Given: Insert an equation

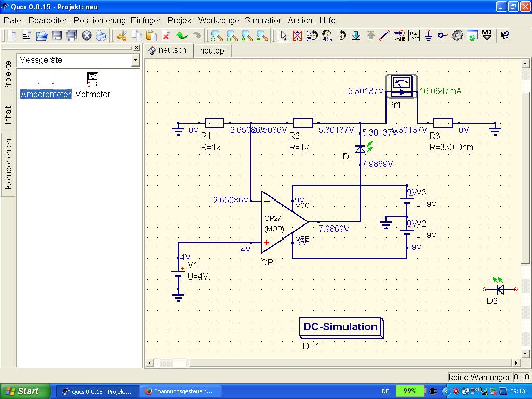Looking at the screenshot, I should click(x=414, y=35).
